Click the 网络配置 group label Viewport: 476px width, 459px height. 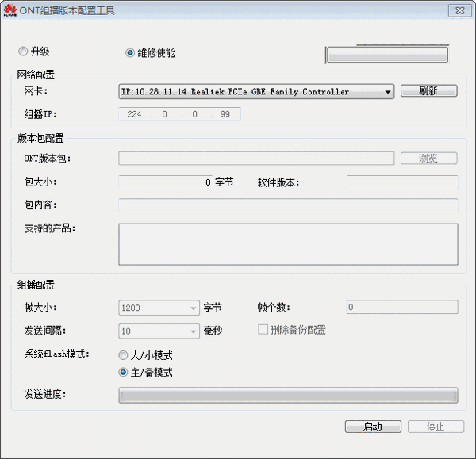[x=36, y=75]
